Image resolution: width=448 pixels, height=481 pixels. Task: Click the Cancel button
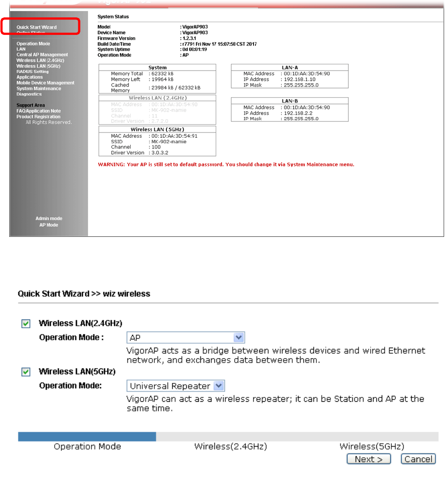418,459
